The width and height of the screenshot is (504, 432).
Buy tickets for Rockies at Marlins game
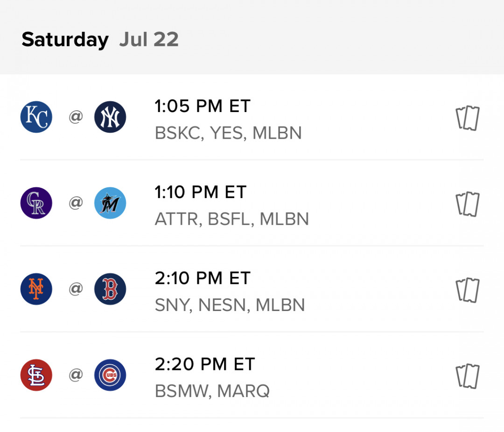467,204
